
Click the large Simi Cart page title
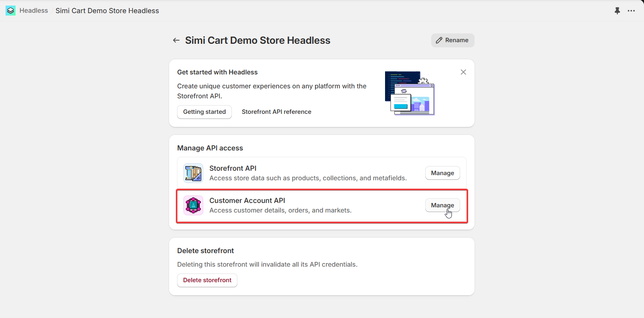point(257,40)
